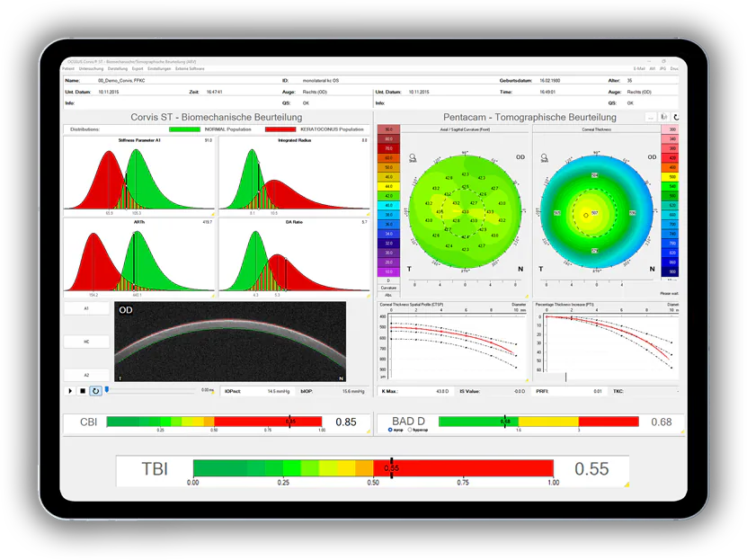Click the Stiffness Parameter A1 distribution chart
This screenshot has height=560, width=747.
click(x=139, y=174)
